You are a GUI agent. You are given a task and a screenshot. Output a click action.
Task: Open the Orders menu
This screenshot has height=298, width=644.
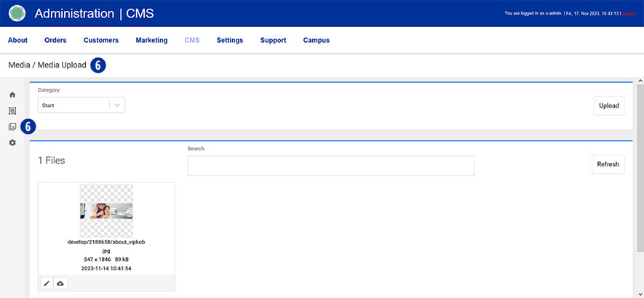(x=55, y=41)
